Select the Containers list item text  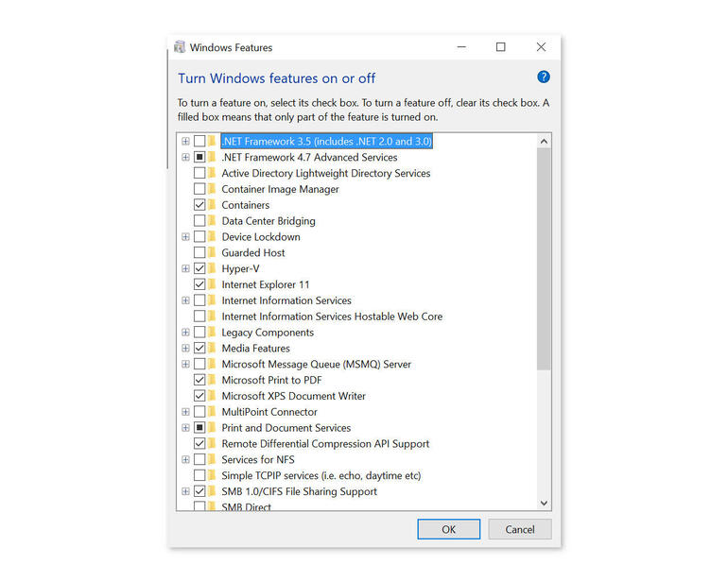[245, 205]
